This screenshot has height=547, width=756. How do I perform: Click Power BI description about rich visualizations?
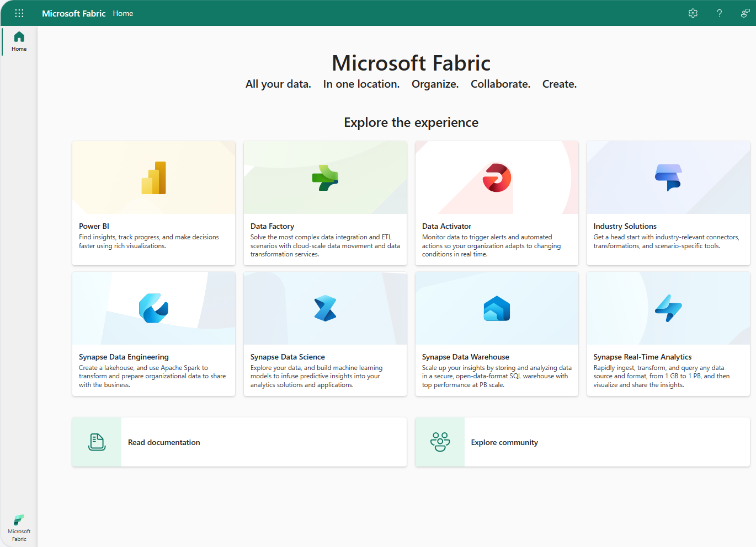coord(149,242)
